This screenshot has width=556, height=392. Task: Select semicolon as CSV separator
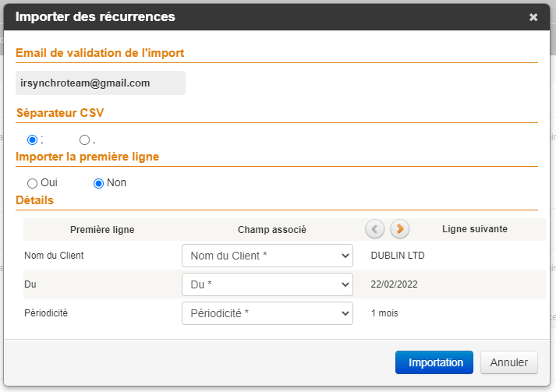(32, 140)
